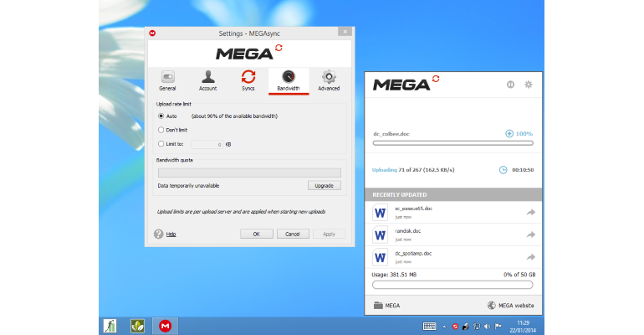This screenshot has height=335, width=644.
Task: Click the upload limit KB input field
Action: (x=207, y=144)
